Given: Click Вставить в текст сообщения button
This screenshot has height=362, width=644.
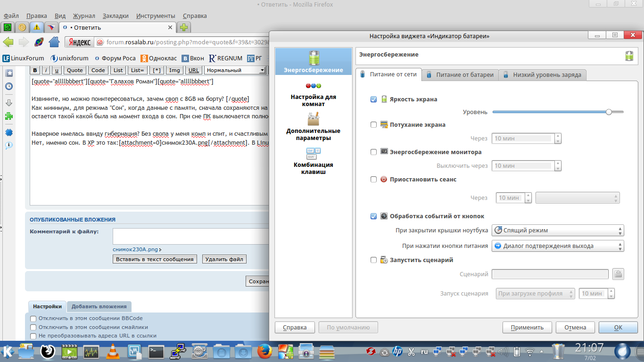Looking at the screenshot, I should click(x=155, y=259).
